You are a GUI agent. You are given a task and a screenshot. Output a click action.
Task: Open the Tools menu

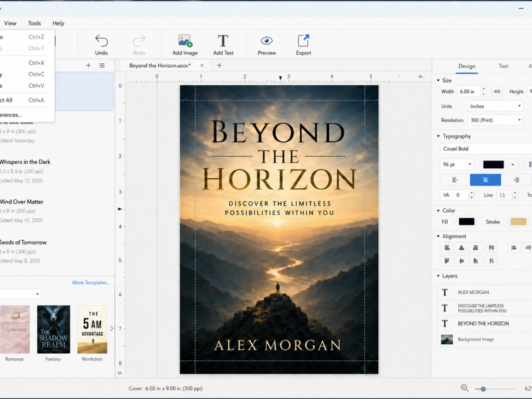point(35,23)
